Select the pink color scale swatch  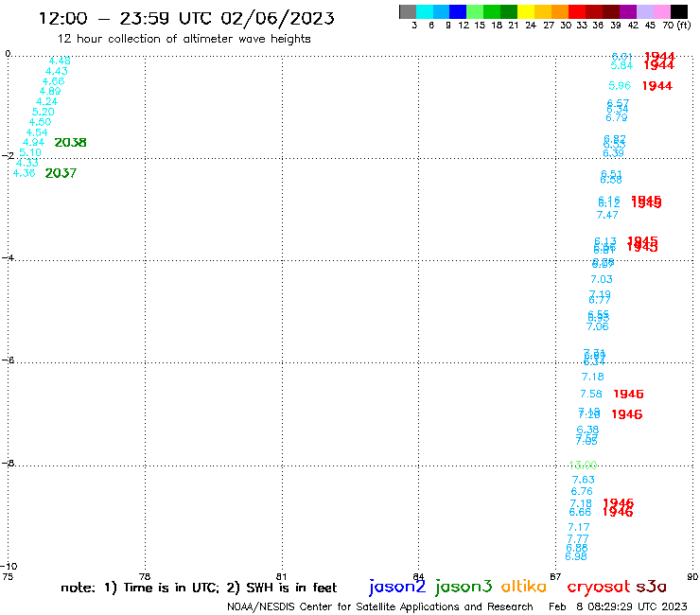tap(661, 11)
